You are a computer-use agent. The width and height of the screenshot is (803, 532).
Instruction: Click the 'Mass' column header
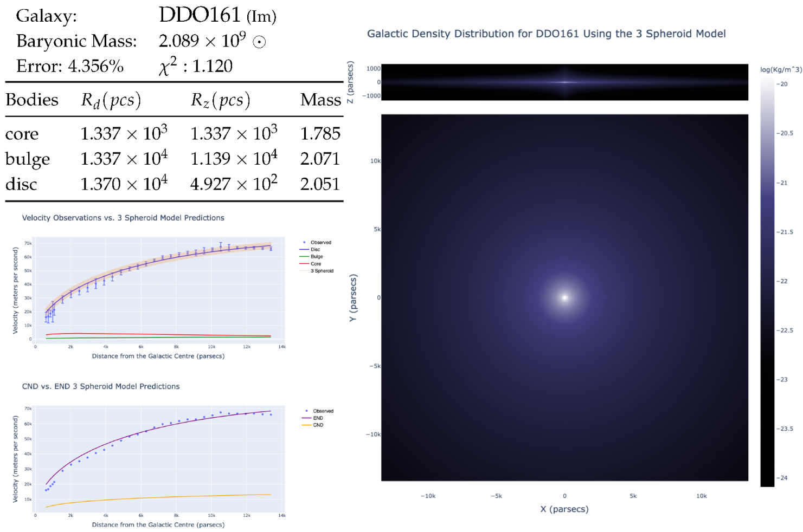click(x=321, y=100)
